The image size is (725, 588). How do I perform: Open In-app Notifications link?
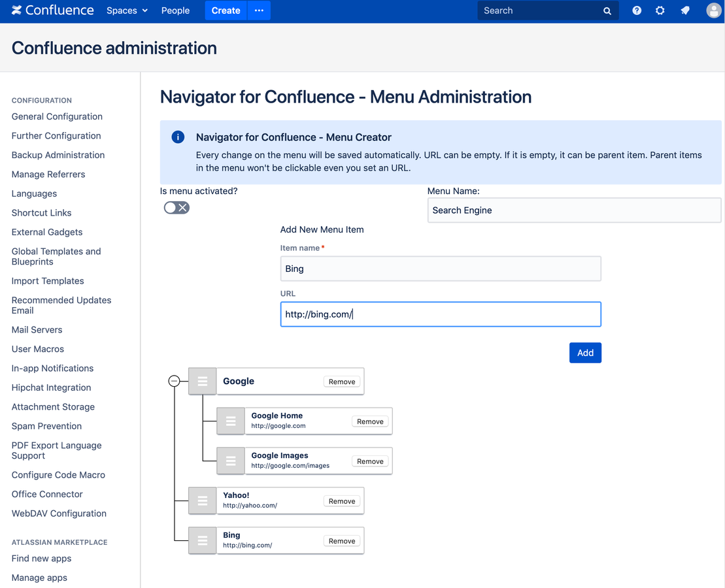52,368
